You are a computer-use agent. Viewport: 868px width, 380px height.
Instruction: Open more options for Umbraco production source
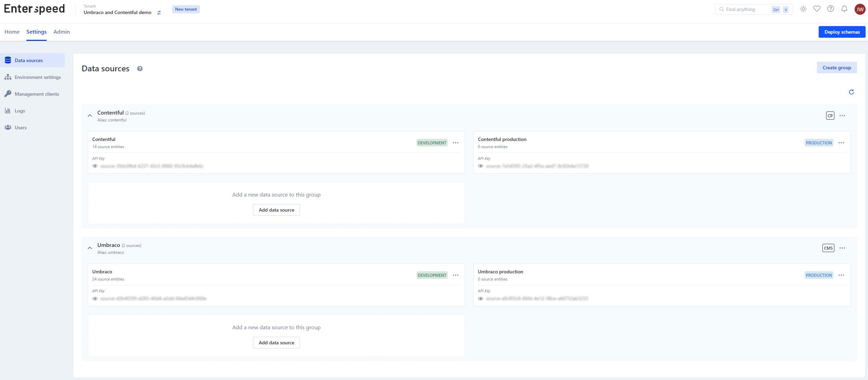(x=841, y=275)
